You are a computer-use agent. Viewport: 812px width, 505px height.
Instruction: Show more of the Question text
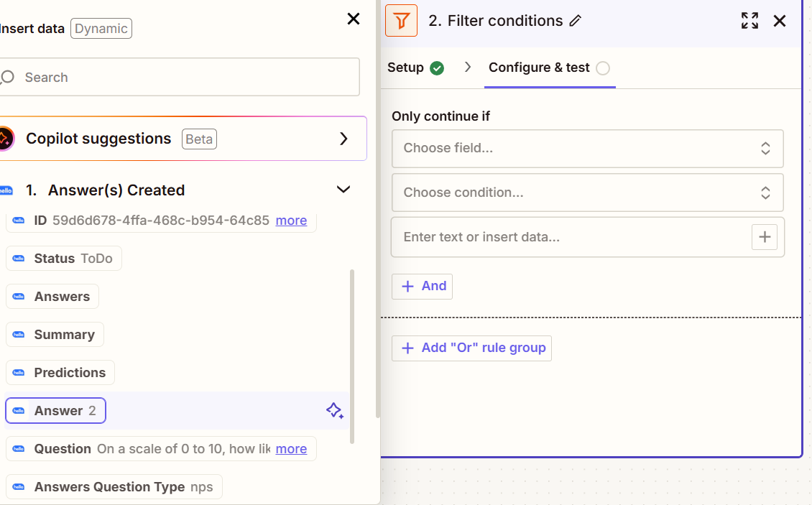(291, 449)
